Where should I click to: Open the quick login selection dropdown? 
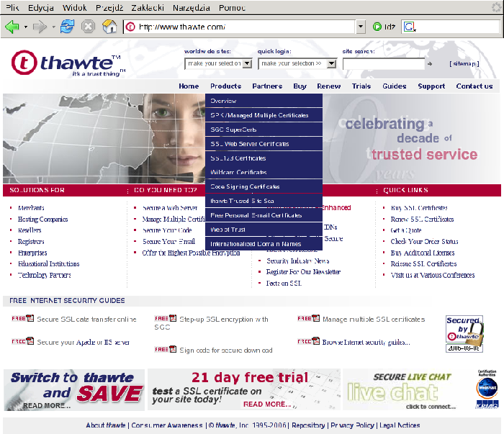331,63
